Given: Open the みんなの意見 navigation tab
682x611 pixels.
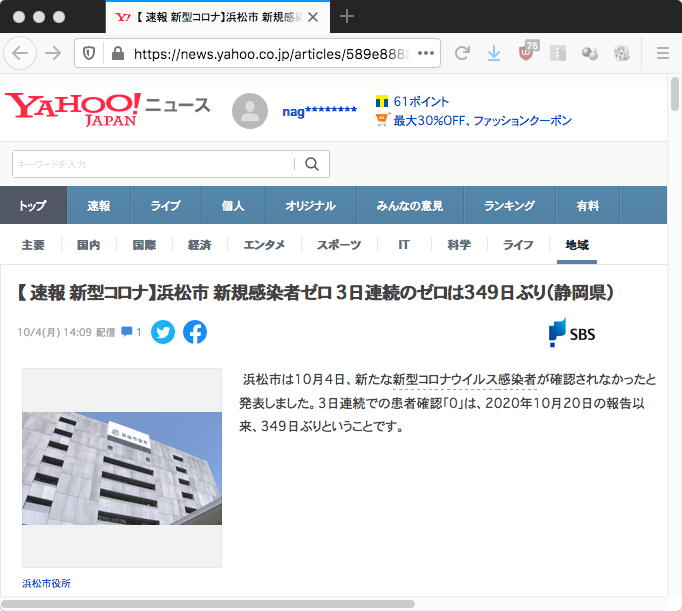Looking at the screenshot, I should (410, 205).
